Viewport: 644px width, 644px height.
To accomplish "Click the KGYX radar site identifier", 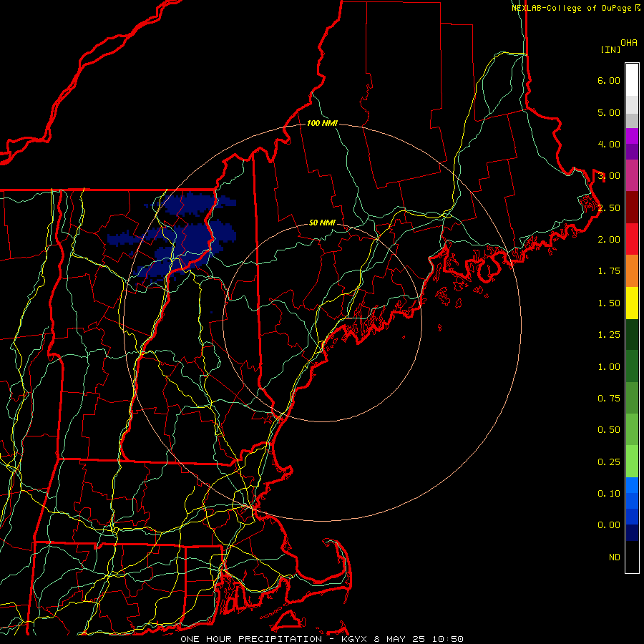I will point(355,639).
